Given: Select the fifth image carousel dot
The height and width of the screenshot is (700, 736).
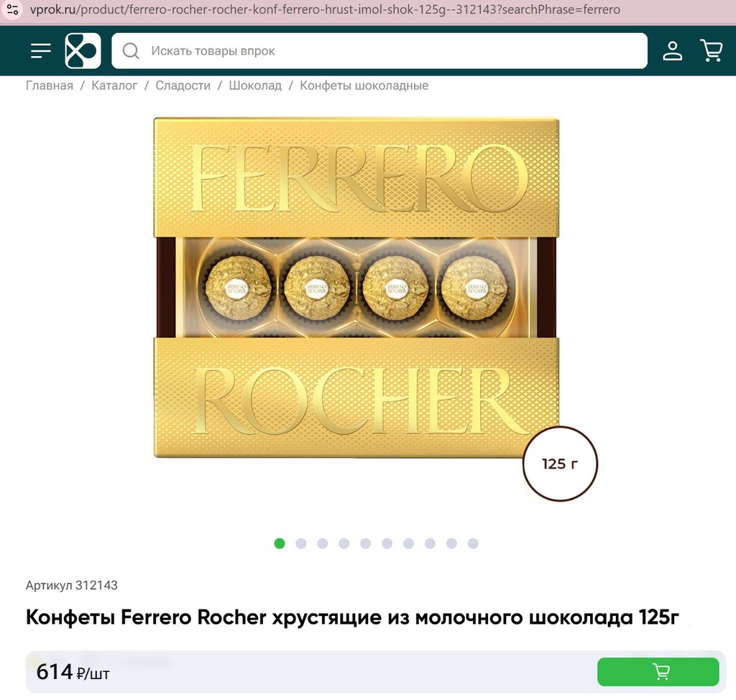Looking at the screenshot, I should [x=366, y=543].
